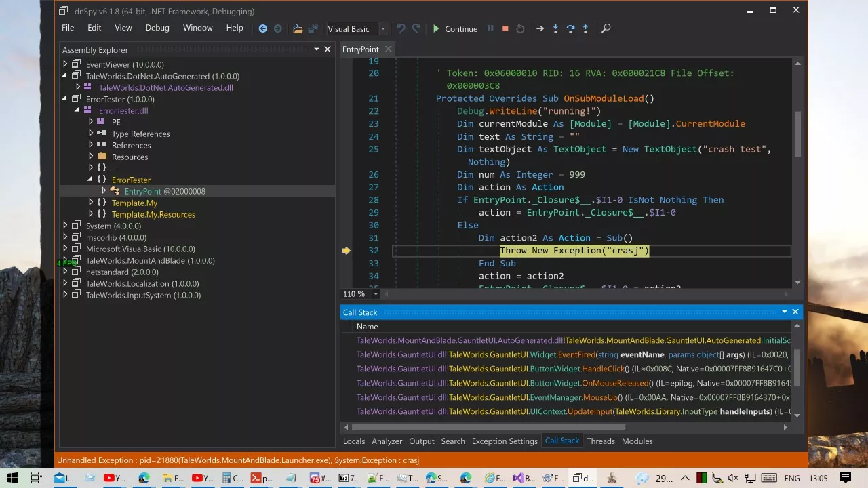Screen dimensions: 868x488
Task: Click the current statement arrow on line 32
Action: pyautogui.click(x=347, y=251)
